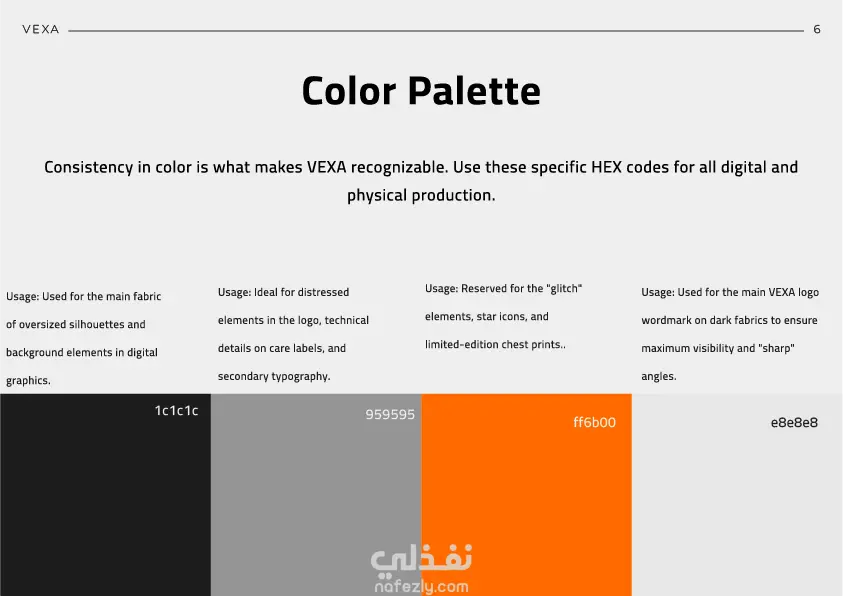This screenshot has width=843, height=596.
Task: Click the 959595 hex code label
Action: coord(390,414)
